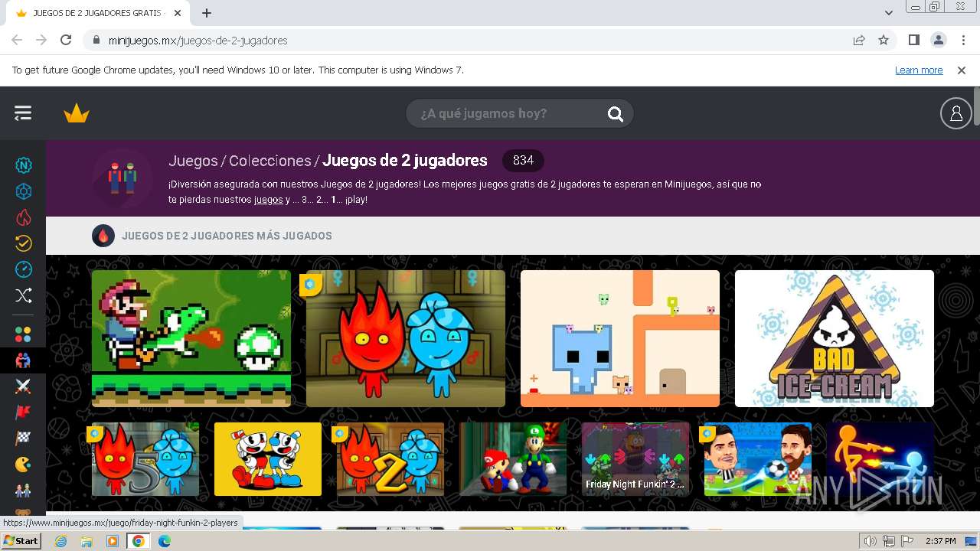Launch Internet Explorer from taskbar

click(60, 541)
